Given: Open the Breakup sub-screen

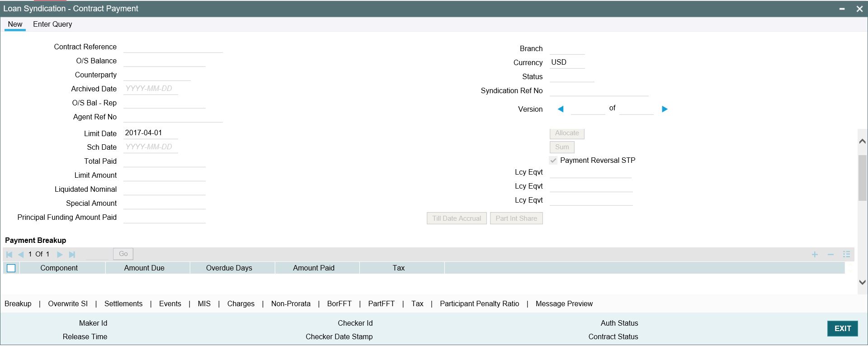Looking at the screenshot, I should click(18, 304).
